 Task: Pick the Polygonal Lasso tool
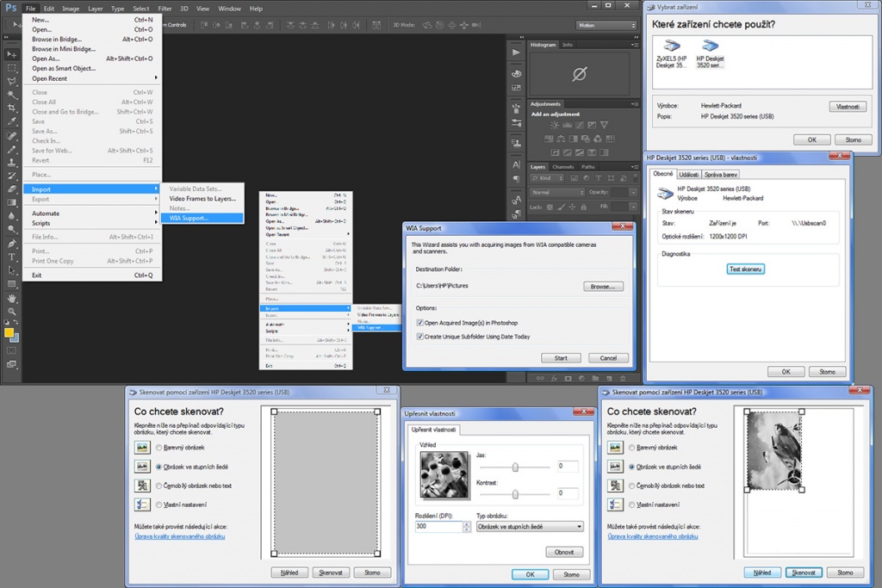[x=11, y=82]
